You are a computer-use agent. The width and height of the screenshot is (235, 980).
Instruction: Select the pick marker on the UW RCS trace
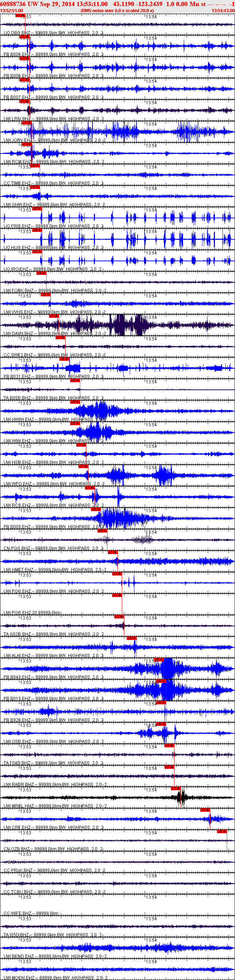pos(90,488)
